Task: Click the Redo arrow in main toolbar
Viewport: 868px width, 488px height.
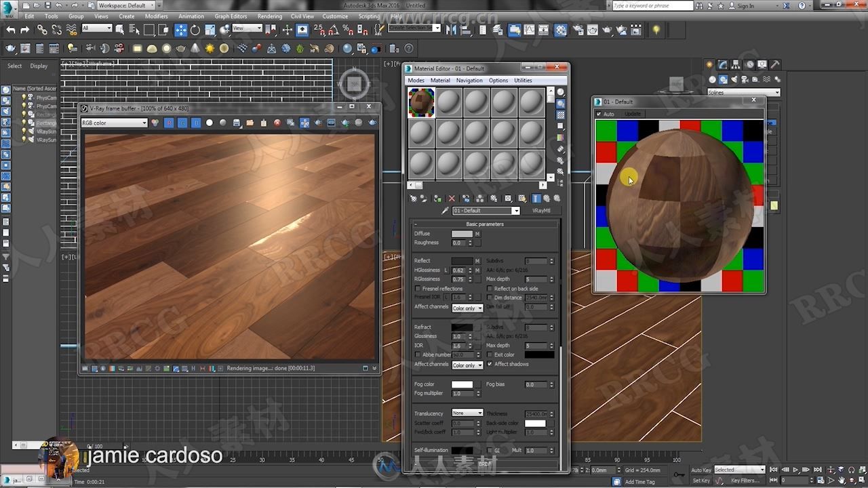Action: click(25, 30)
